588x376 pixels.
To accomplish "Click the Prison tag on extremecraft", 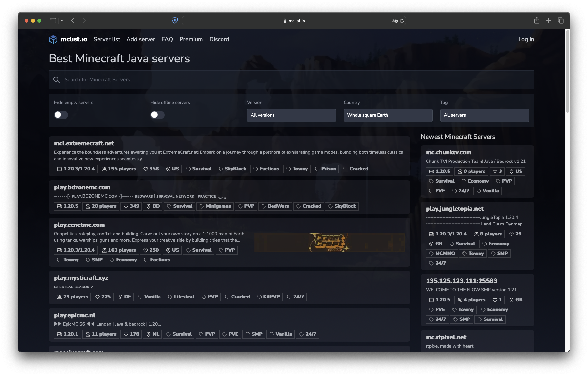I will click(325, 169).
